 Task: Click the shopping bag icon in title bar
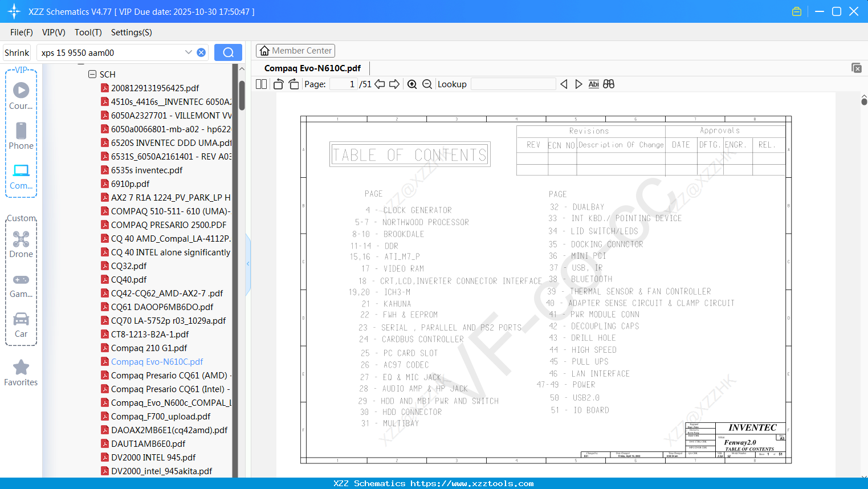[x=797, y=11]
